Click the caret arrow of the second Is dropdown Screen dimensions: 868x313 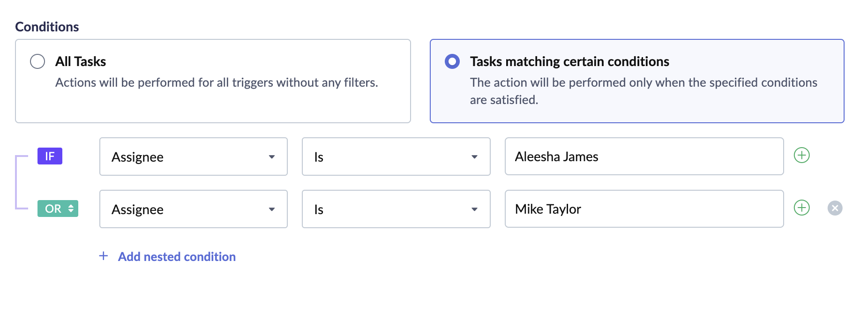(x=474, y=209)
